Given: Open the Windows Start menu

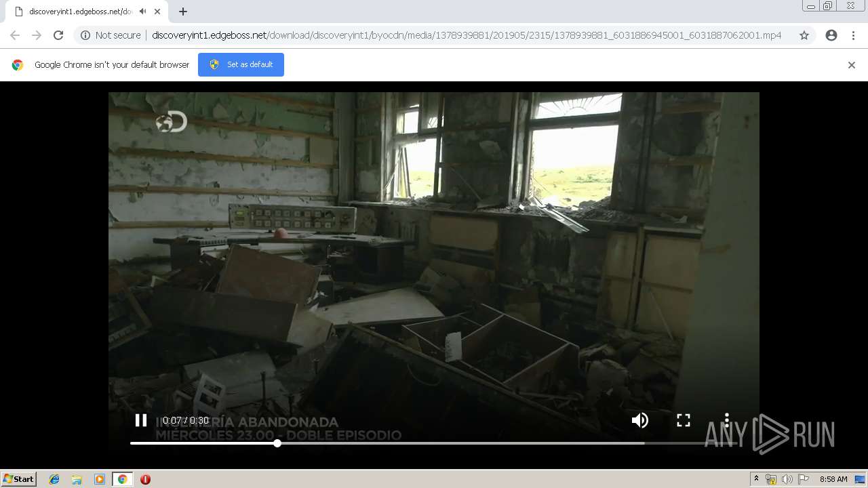Looking at the screenshot, I should tap(19, 479).
